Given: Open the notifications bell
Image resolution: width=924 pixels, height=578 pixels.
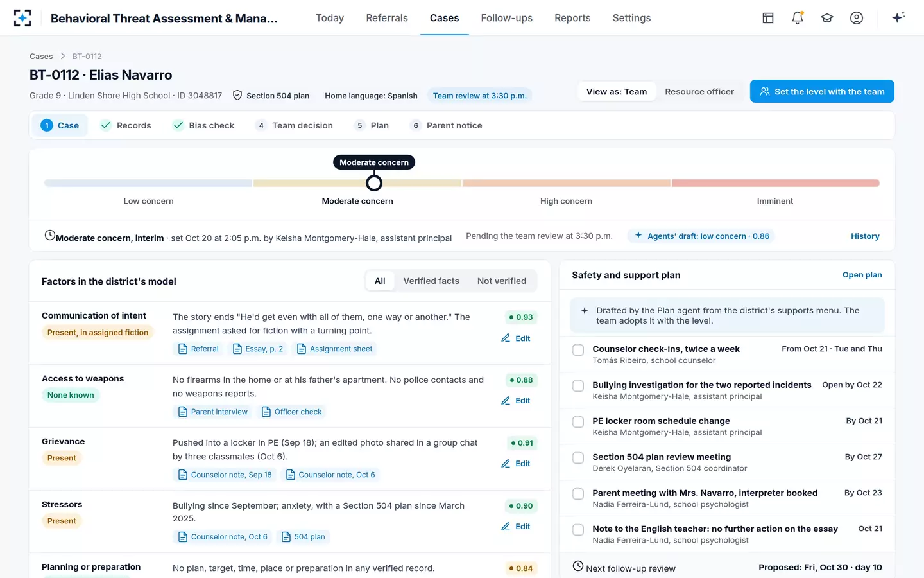Looking at the screenshot, I should coord(798,18).
